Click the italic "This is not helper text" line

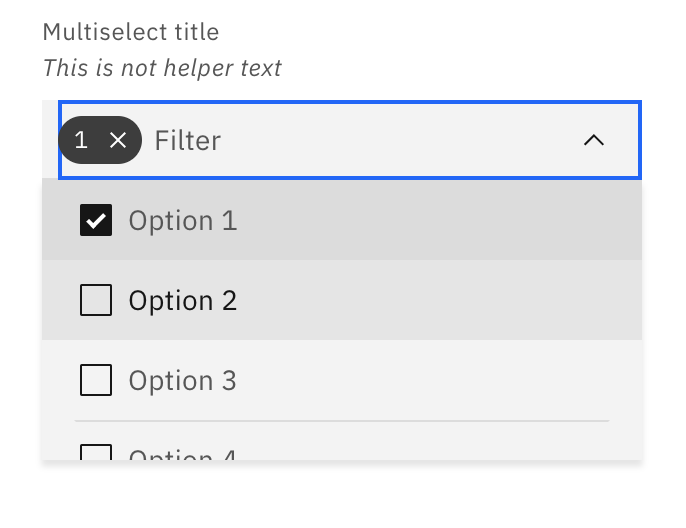[162, 68]
